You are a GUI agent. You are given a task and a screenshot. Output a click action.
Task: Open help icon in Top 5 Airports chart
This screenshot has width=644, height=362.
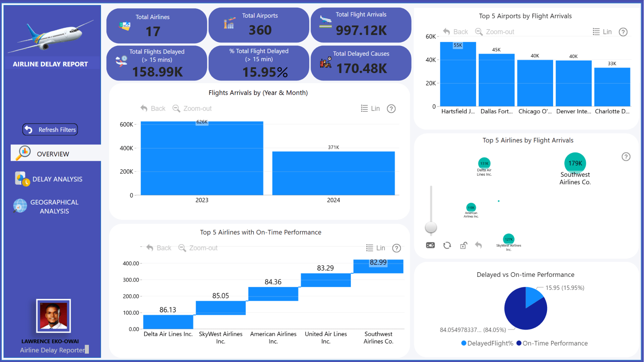[623, 32]
